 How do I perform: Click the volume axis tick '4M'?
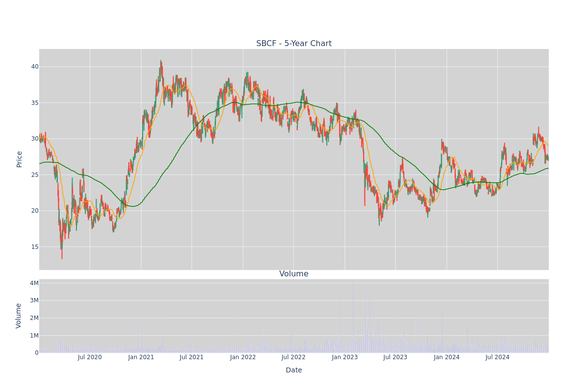click(x=34, y=283)
